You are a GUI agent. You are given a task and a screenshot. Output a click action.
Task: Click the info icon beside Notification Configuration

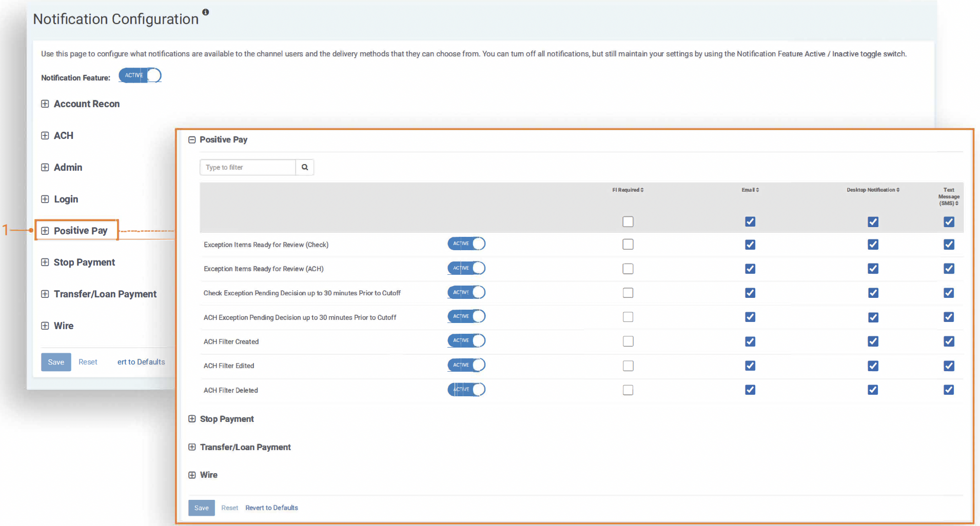pos(205,12)
